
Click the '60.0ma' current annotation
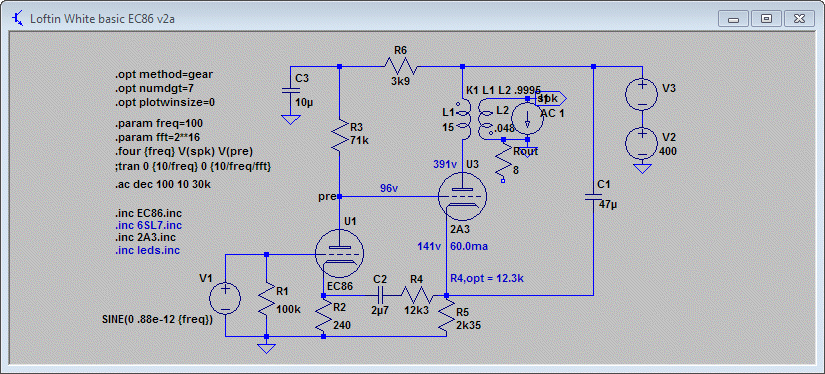(469, 246)
